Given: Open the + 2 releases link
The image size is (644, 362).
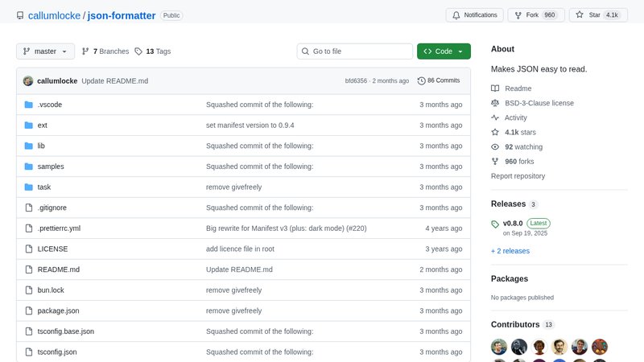Looking at the screenshot, I should tap(510, 251).
